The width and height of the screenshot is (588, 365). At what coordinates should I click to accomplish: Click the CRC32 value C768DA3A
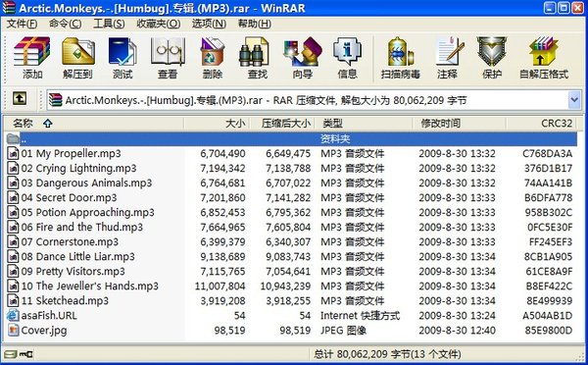(548, 154)
